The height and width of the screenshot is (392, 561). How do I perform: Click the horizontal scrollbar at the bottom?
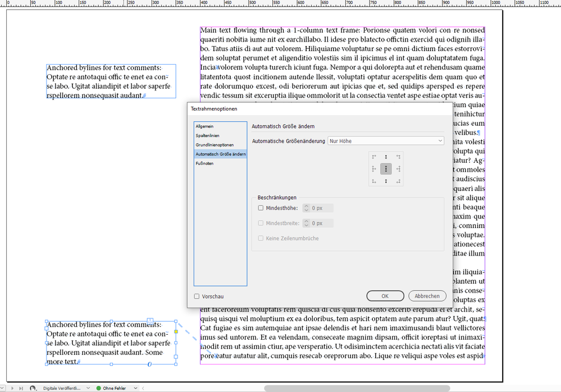tap(356, 387)
